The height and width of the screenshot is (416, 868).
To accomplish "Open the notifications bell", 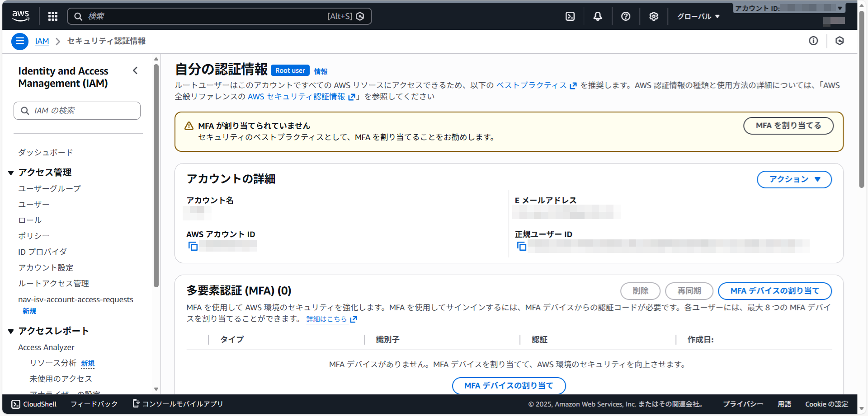I will coord(598,16).
